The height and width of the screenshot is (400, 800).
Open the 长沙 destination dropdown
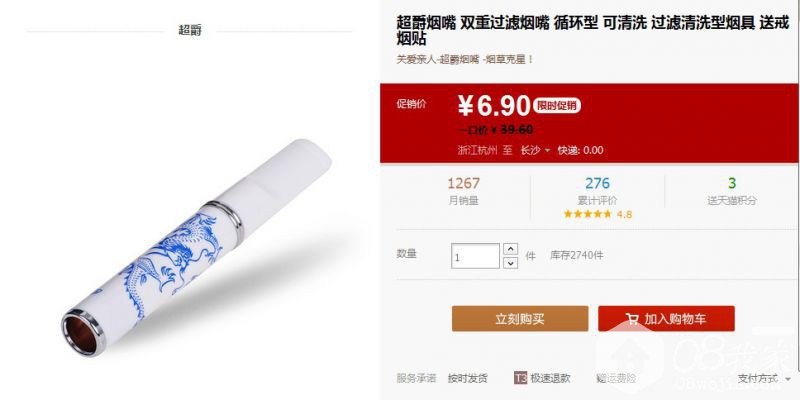pos(535,151)
